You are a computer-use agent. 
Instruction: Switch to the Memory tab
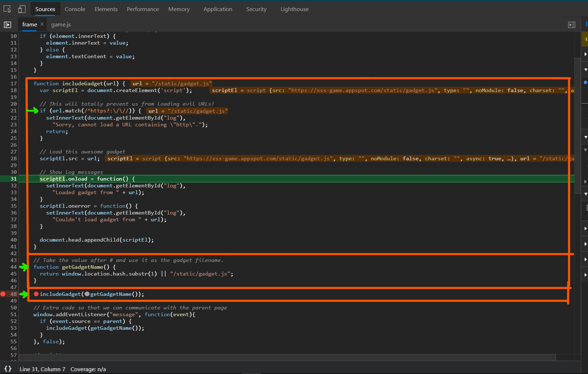coord(179,9)
